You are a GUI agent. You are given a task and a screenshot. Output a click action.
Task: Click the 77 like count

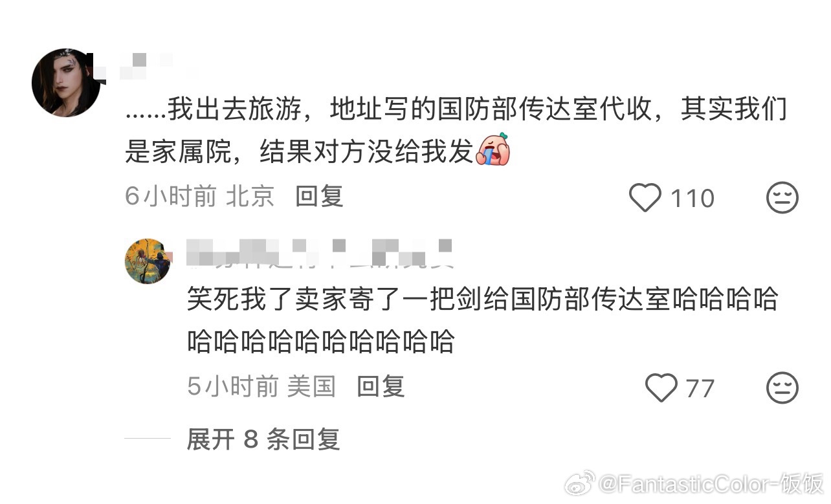(x=700, y=388)
